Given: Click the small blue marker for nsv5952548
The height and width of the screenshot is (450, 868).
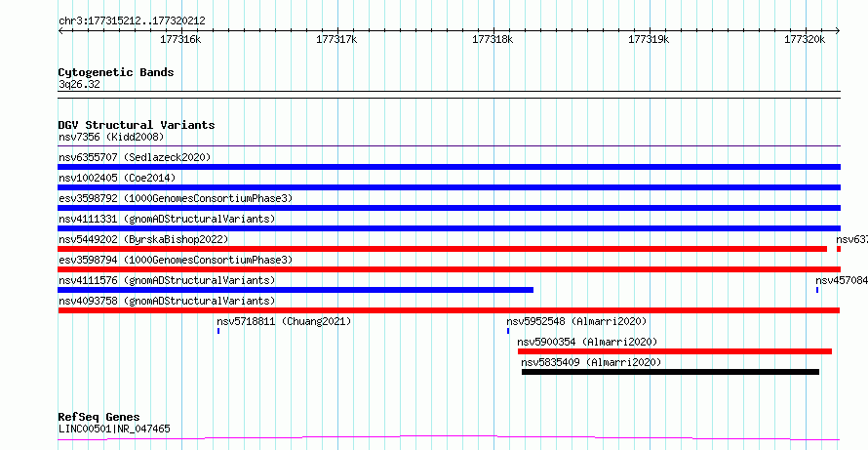Looking at the screenshot, I should tap(507, 331).
